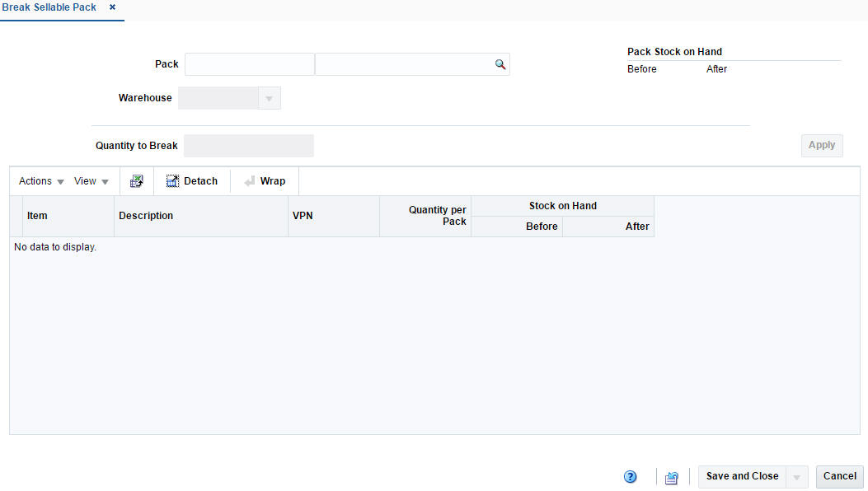Open the Help icon
The image size is (868, 491).
[630, 477]
